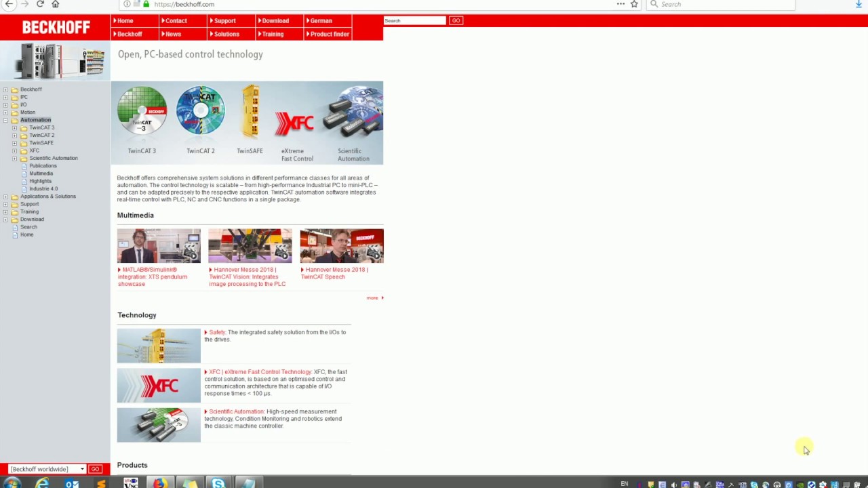Open Outlook from the taskbar
The width and height of the screenshot is (868, 488).
tap(72, 483)
